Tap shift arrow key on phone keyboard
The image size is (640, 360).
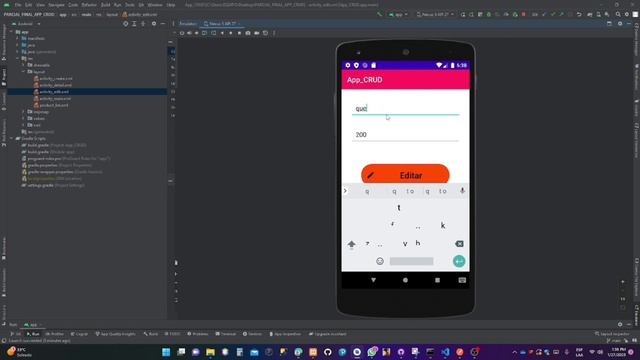coord(351,244)
